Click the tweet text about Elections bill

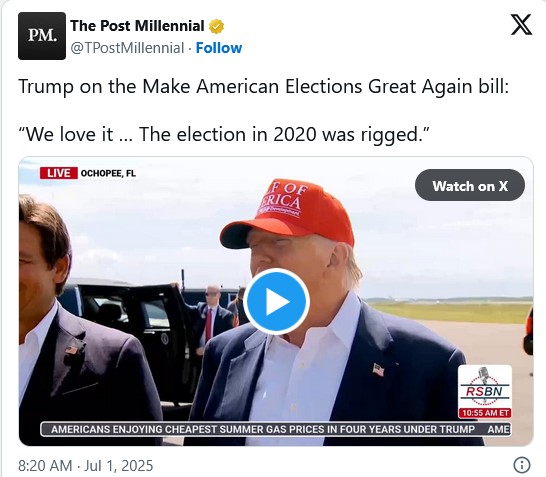(263, 87)
